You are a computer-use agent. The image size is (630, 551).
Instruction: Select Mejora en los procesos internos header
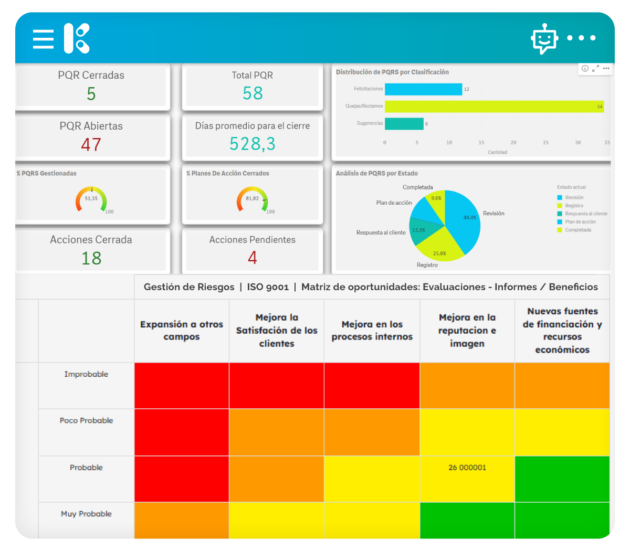point(372,330)
